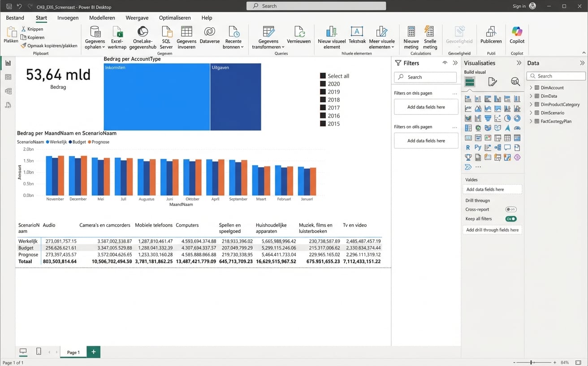The width and height of the screenshot is (588, 366).
Task: Open the Format visual pane
Action: click(x=492, y=82)
